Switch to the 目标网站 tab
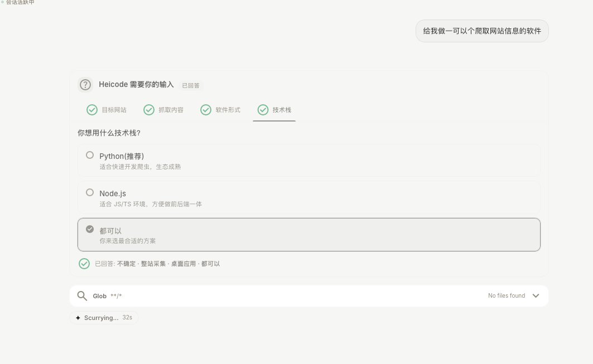Image resolution: width=593 pixels, height=364 pixels. [x=107, y=110]
